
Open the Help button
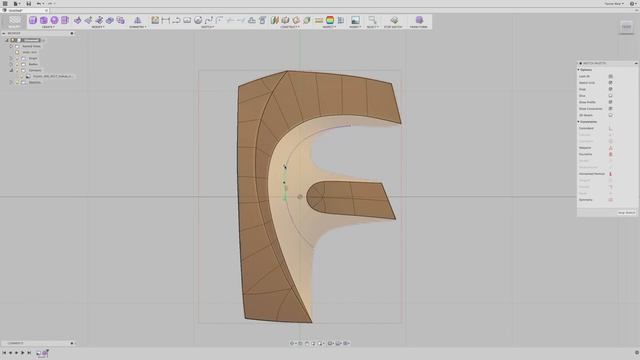click(632, 4)
